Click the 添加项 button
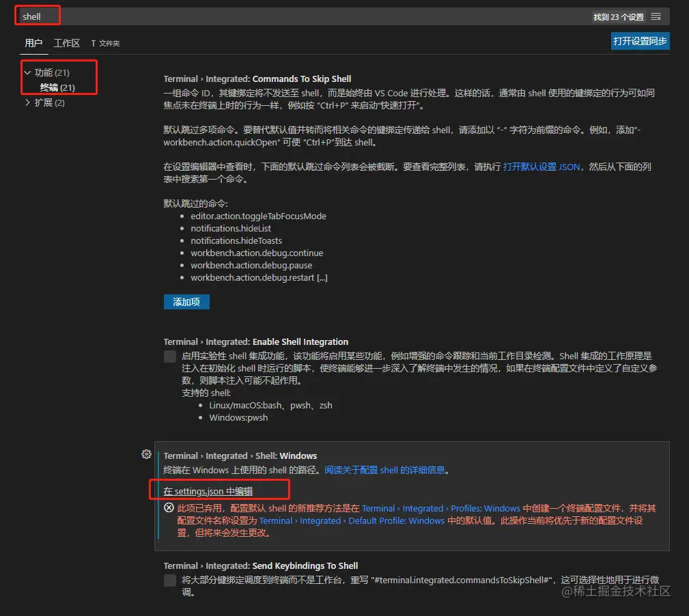Viewport: 689px width, 616px height. [186, 302]
